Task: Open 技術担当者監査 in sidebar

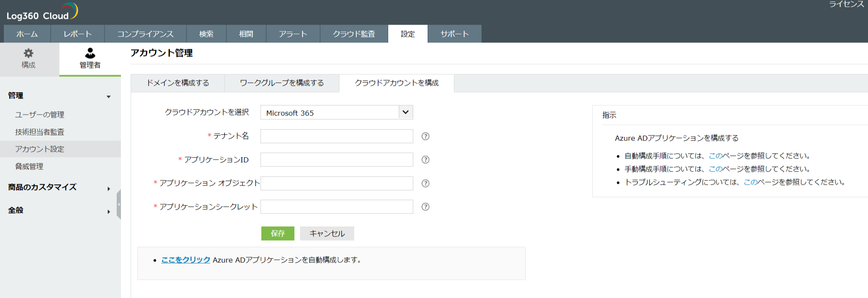Action: click(x=40, y=132)
